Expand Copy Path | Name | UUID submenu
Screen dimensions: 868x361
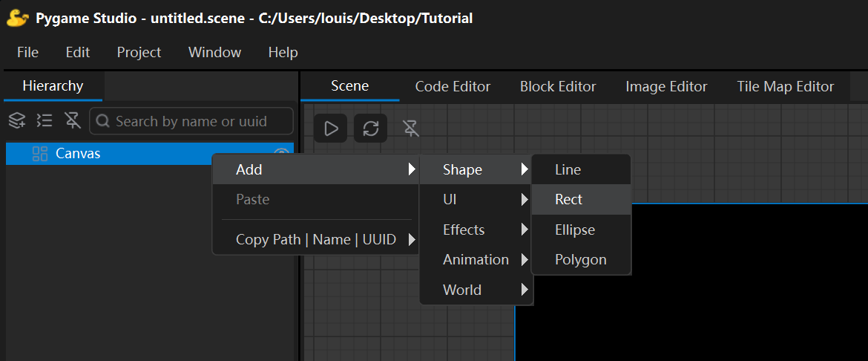[x=315, y=240]
